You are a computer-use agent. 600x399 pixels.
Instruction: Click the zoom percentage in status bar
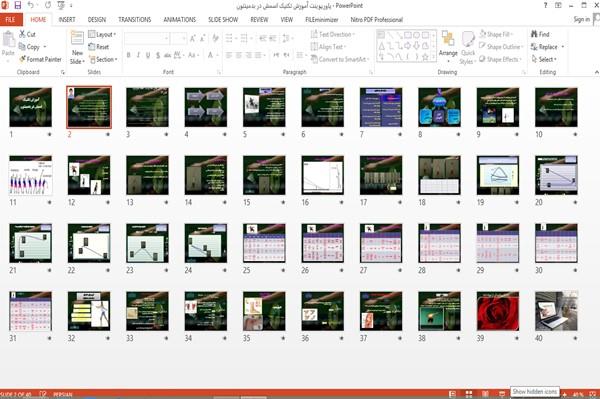(578, 394)
